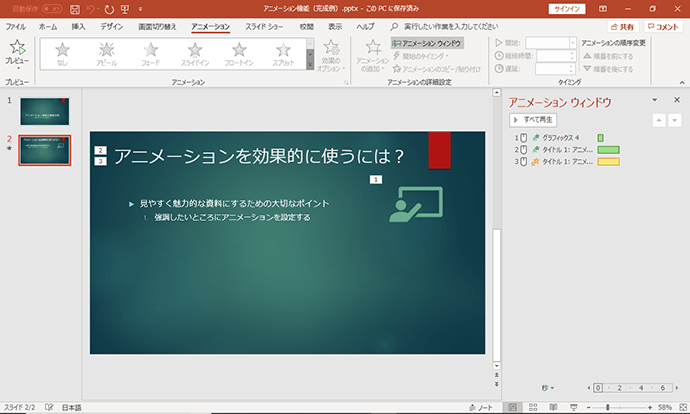Click the Tell Me search box
Viewport: 690px width, 414px height.
(x=444, y=26)
